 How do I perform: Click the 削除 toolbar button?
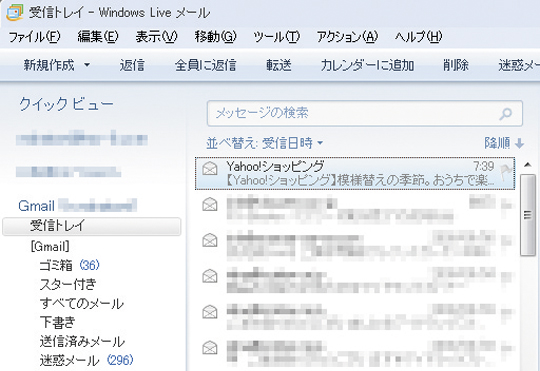(x=456, y=65)
